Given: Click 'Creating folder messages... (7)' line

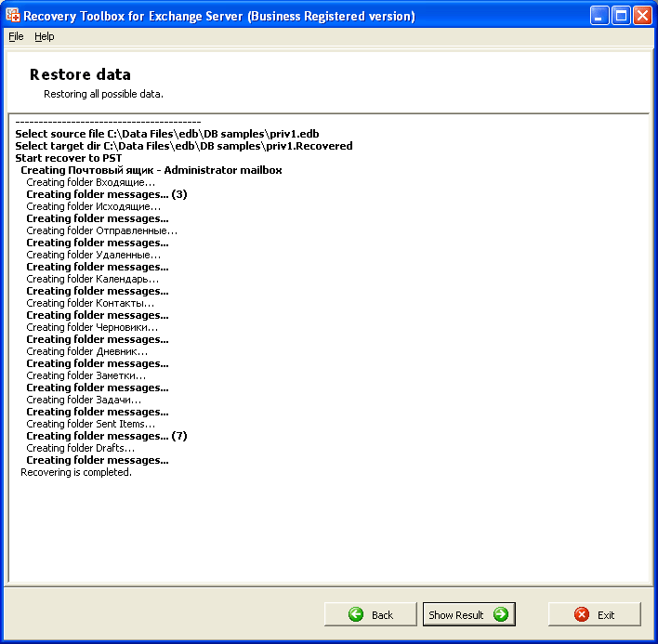Looking at the screenshot, I should pos(107,436).
